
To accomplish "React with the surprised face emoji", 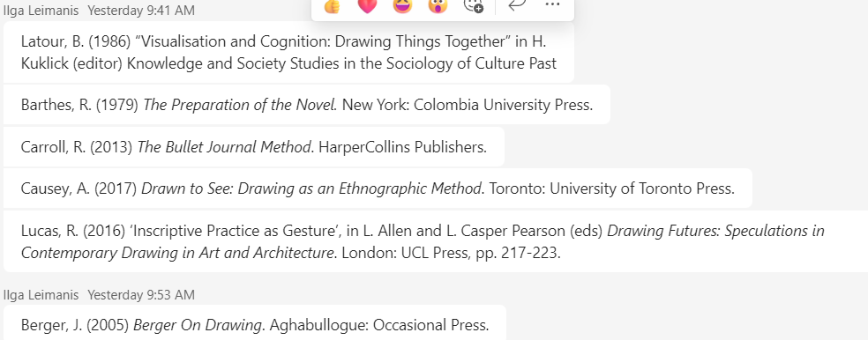I will pyautogui.click(x=438, y=5).
